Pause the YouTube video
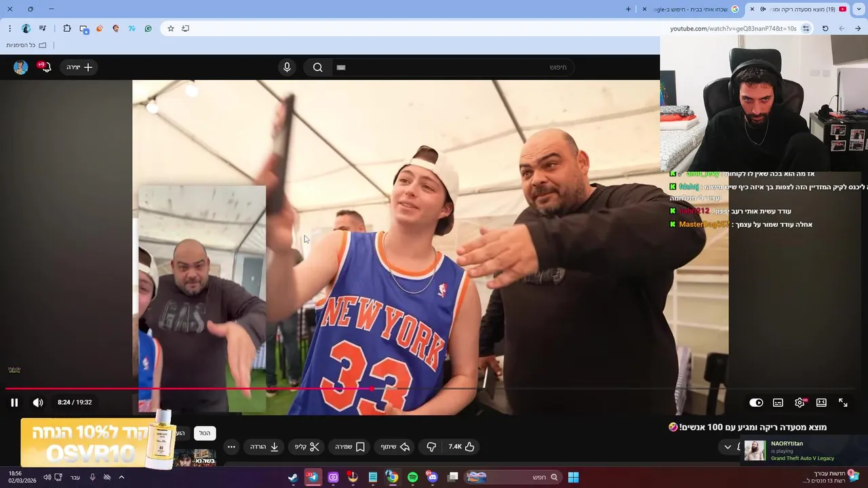Viewport: 868px width, 488px height. click(x=14, y=403)
